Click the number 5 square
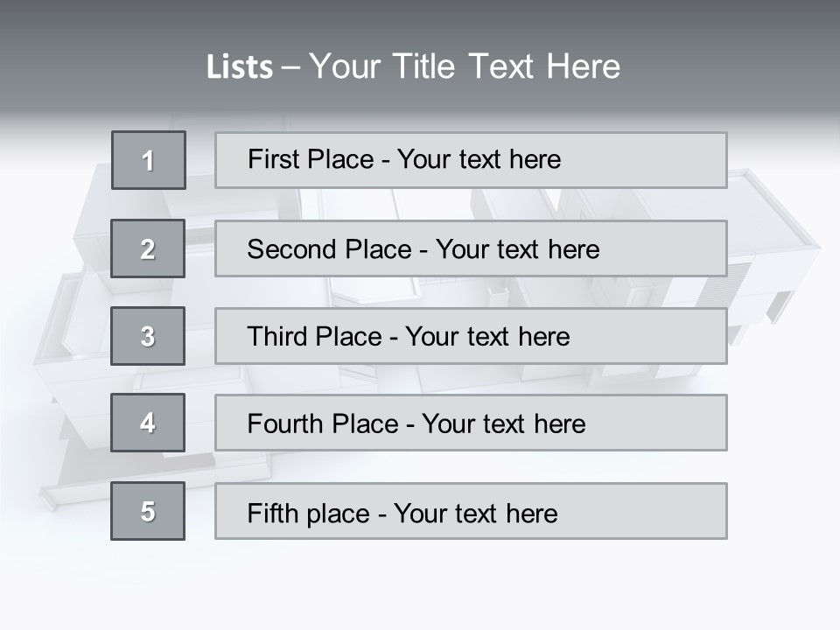Screen dimensions: 840x630 click(148, 511)
